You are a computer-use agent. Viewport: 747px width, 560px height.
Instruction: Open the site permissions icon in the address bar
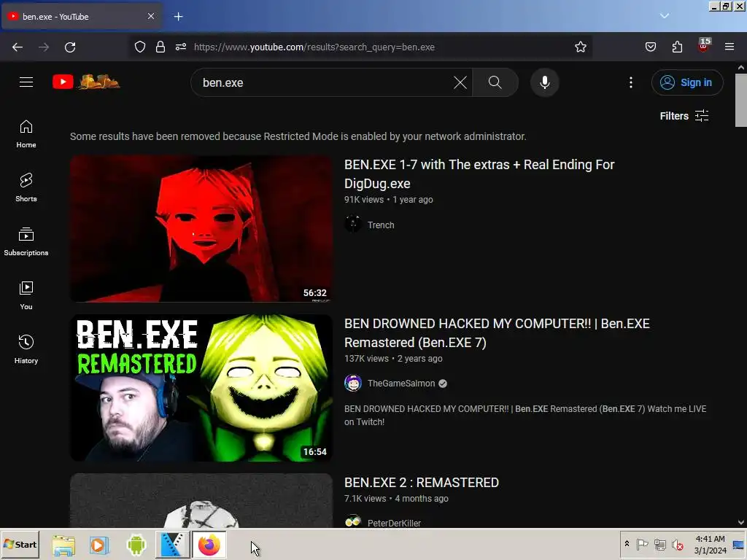181,47
